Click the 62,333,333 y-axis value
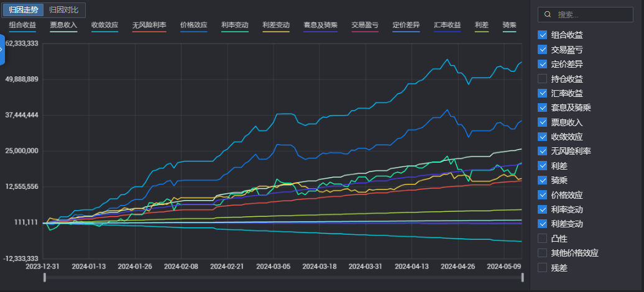Viewport: 644px width, 292px height. click(22, 43)
